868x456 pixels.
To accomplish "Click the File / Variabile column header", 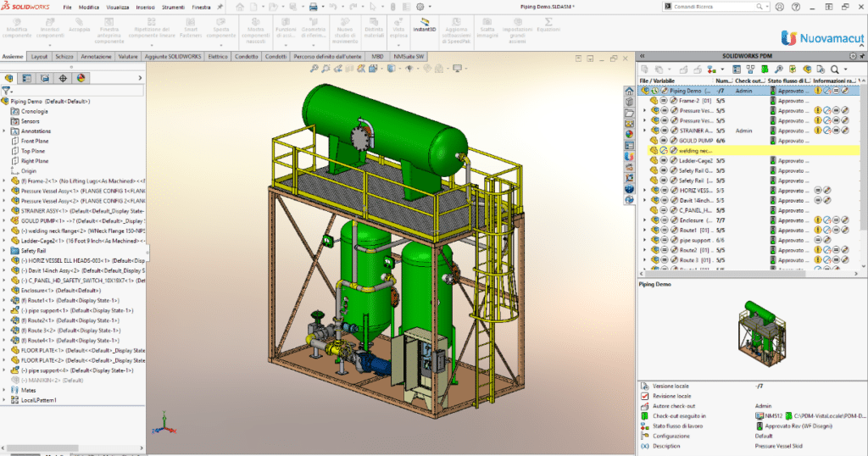I will pyautogui.click(x=656, y=81).
